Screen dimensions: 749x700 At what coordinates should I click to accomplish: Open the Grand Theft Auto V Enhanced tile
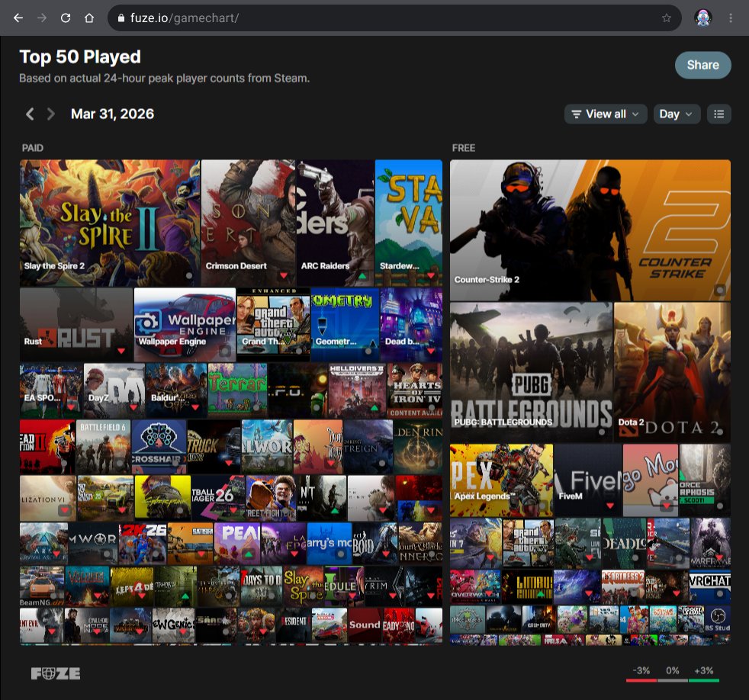point(274,324)
